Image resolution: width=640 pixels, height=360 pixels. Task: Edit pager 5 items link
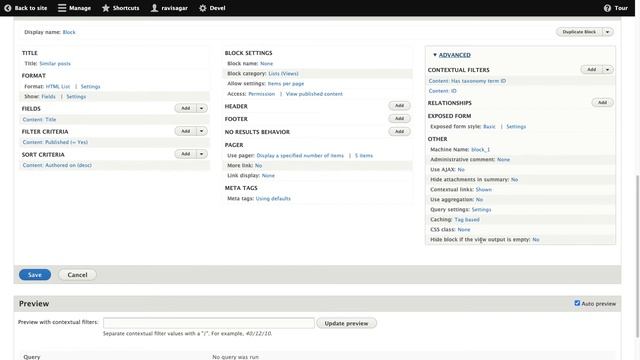pos(364,156)
